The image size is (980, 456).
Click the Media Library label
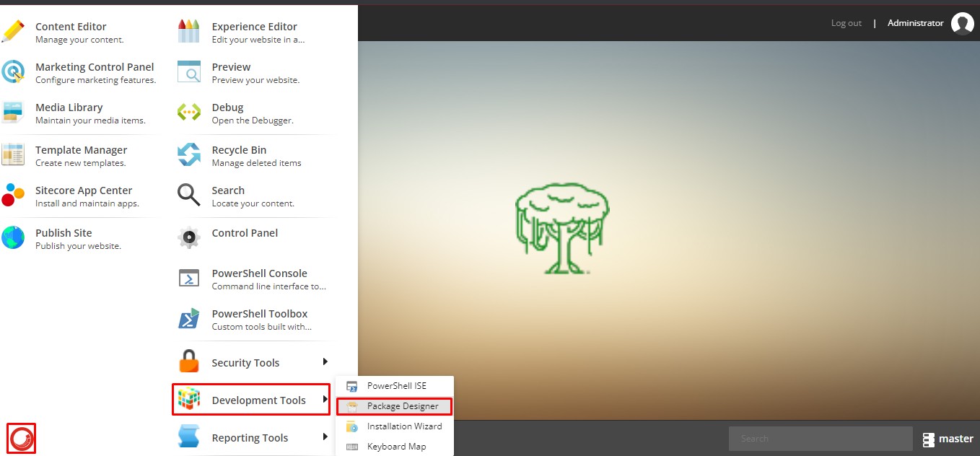(x=69, y=108)
